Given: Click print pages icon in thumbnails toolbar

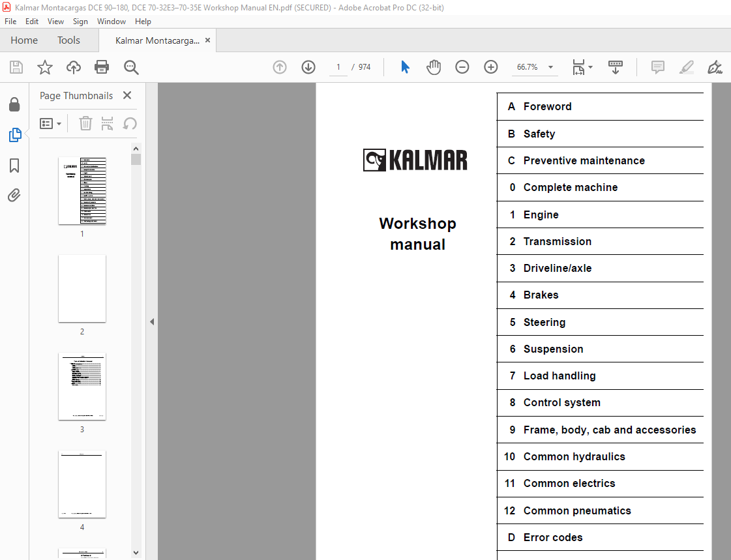Looking at the screenshot, I should [x=107, y=123].
